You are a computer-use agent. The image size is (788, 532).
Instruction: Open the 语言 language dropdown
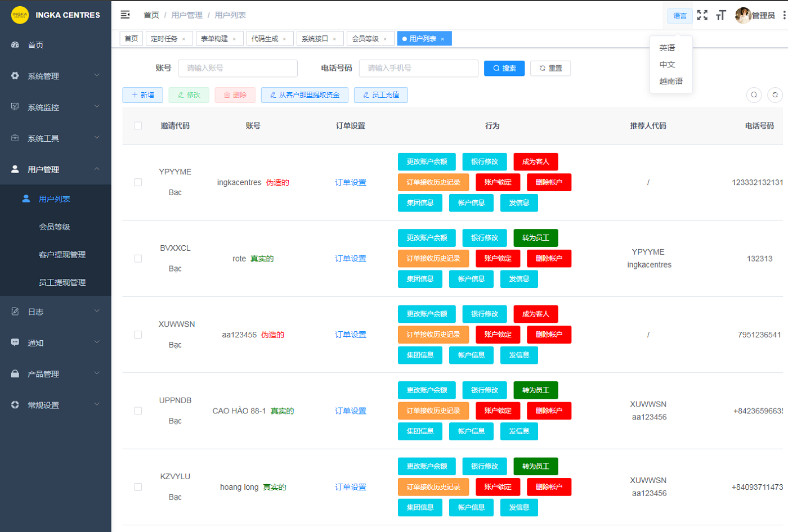coord(680,16)
